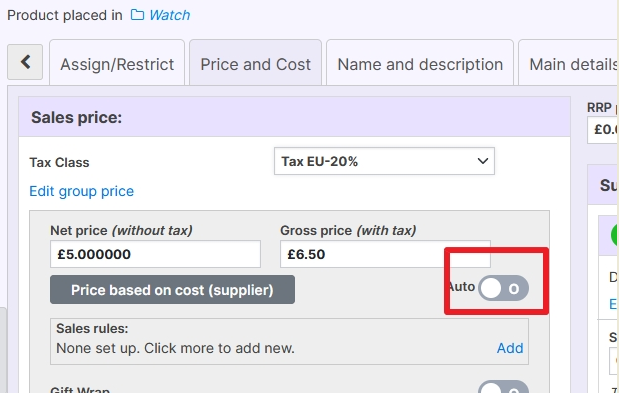Click the Sales rules box
The height and width of the screenshot is (393, 619).
click(x=289, y=341)
